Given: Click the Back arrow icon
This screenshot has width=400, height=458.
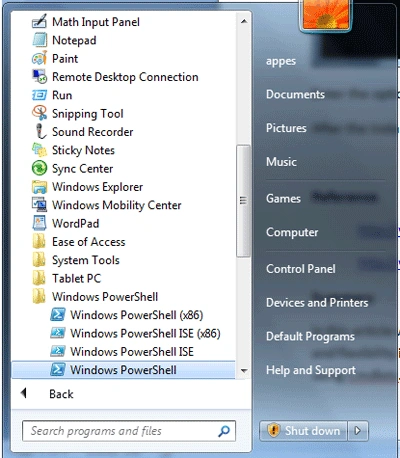Looking at the screenshot, I should (23, 393).
